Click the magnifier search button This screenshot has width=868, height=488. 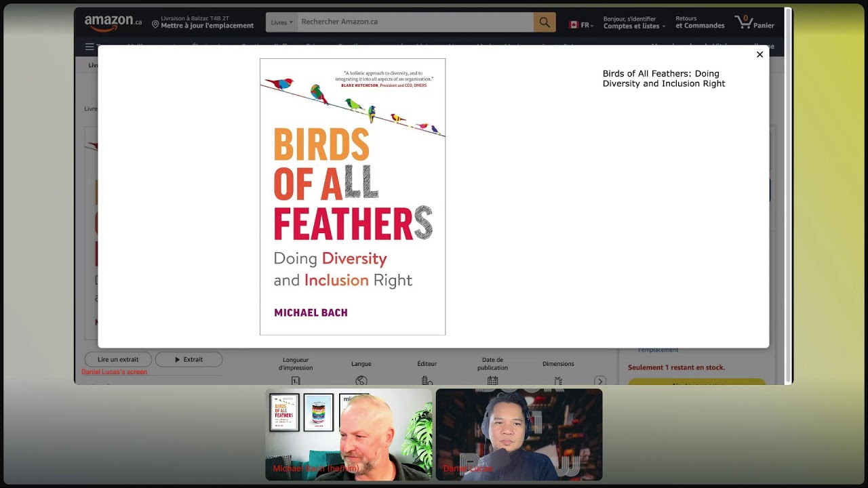[545, 22]
